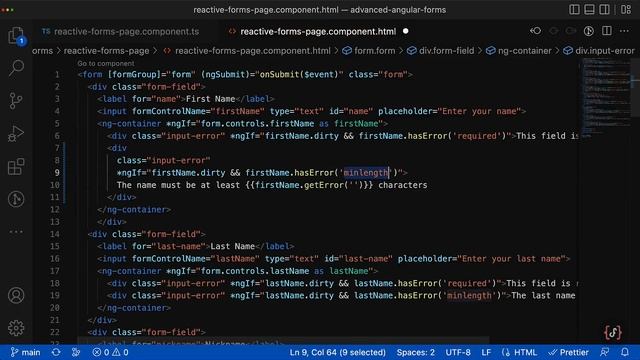Click line number 1 in gutter
Screen dimensions: 640x360
[x=57, y=74]
